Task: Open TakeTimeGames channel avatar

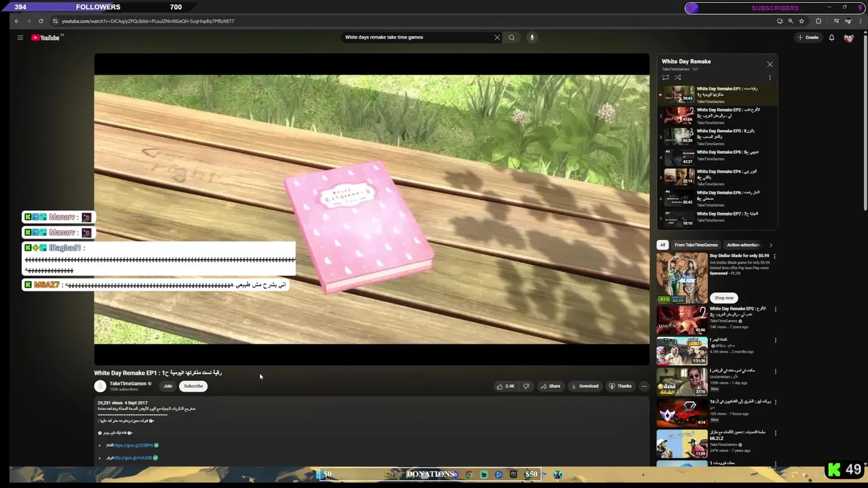Action: tap(100, 386)
